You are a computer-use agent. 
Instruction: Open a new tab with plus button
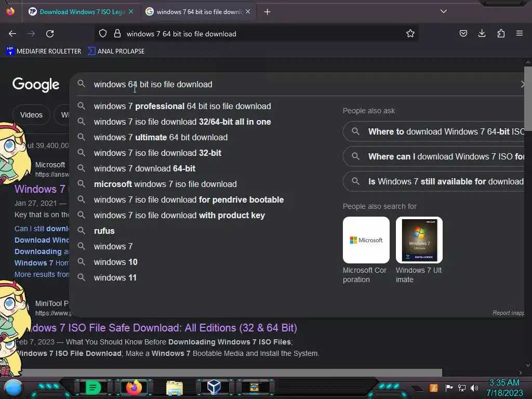[x=268, y=12]
